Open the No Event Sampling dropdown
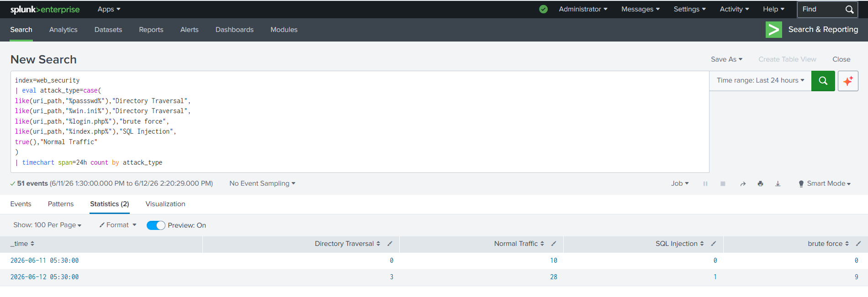 pos(262,183)
